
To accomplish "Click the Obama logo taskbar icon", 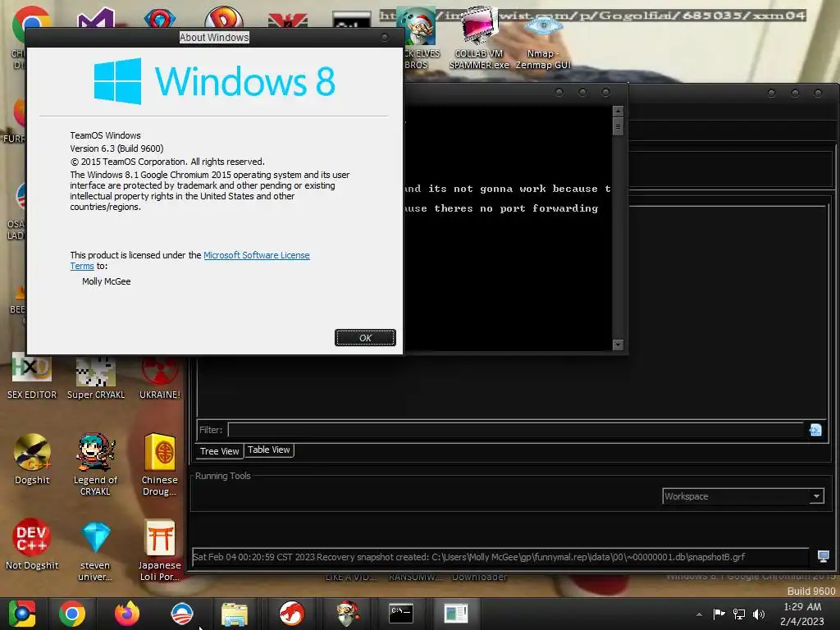I will click(x=182, y=614).
